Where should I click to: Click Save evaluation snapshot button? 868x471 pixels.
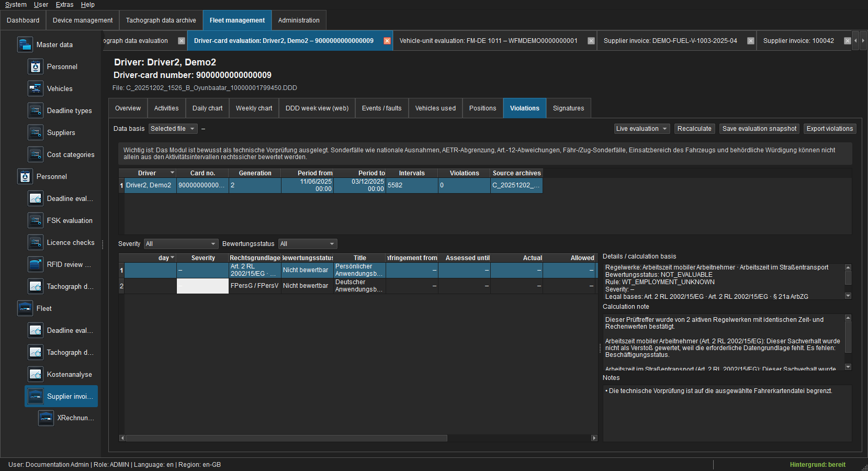coord(759,129)
